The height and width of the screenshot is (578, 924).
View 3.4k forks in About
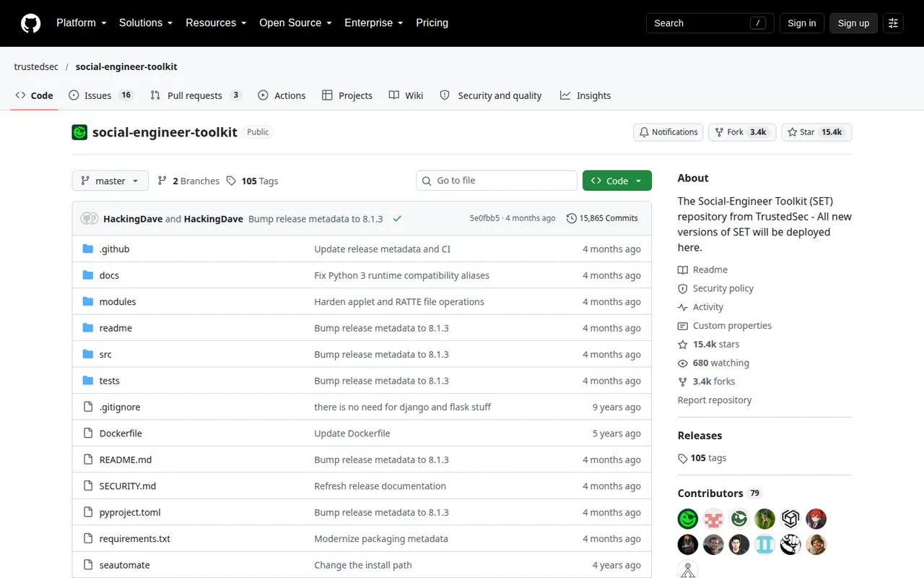click(x=706, y=381)
